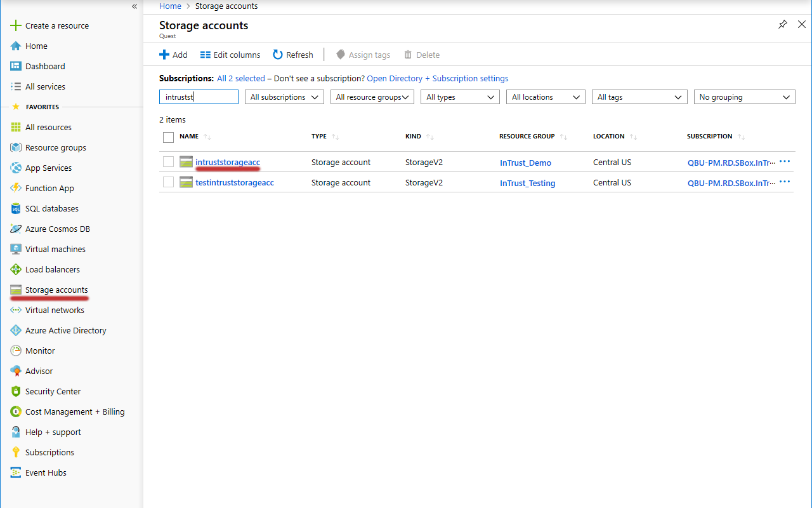Click the Add button in toolbar
Image resolution: width=812 pixels, height=508 pixels.
point(173,55)
